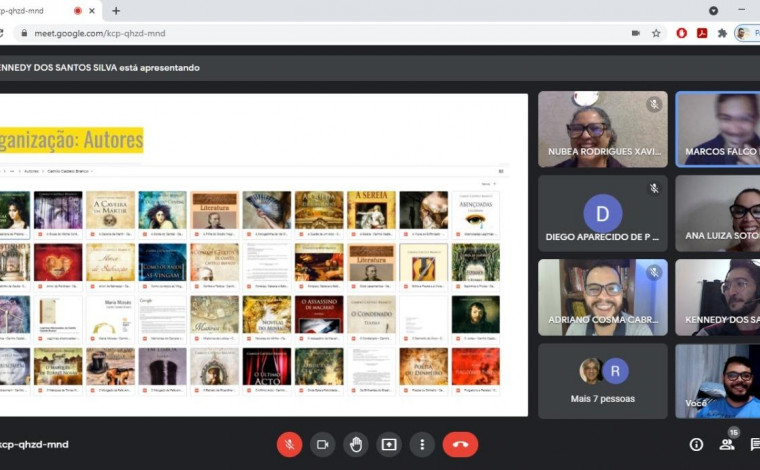The image size is (760, 470).
Task: Click the present screen button
Action: 389,445
